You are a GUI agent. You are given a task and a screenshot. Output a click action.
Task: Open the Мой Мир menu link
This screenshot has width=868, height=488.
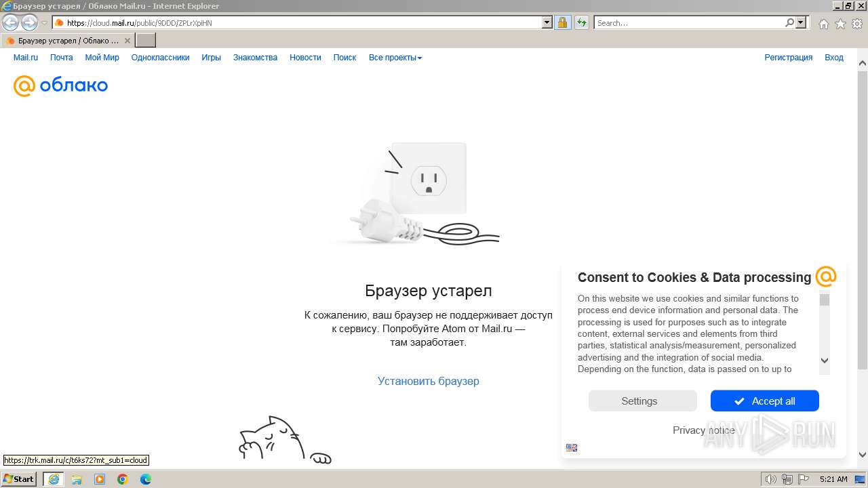tap(102, 58)
